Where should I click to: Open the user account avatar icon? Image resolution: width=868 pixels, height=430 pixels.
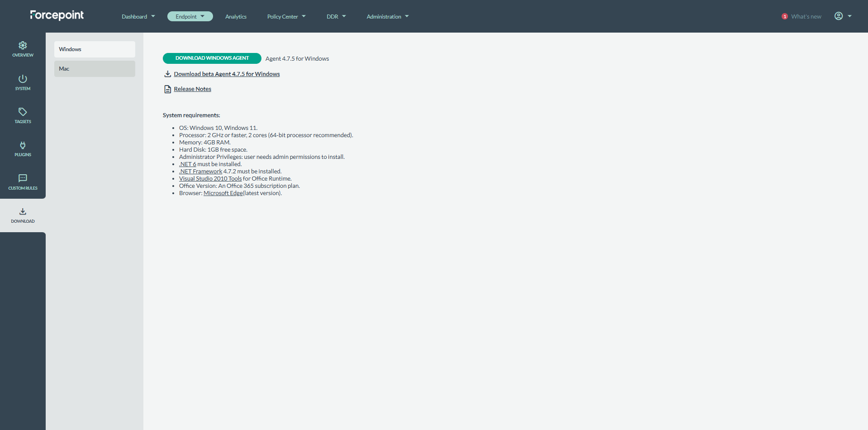[x=838, y=16]
